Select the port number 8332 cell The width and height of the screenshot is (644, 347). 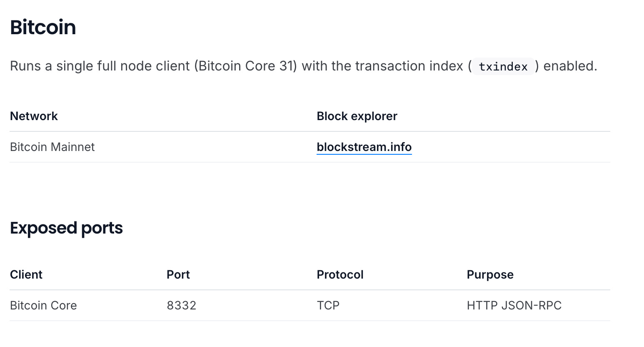pyautogui.click(x=181, y=305)
